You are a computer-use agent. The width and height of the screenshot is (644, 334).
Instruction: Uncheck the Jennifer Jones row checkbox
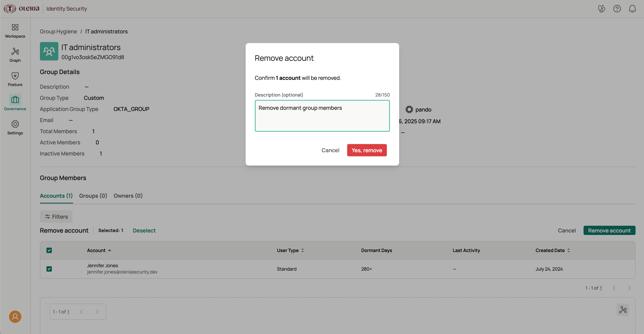[x=49, y=269]
